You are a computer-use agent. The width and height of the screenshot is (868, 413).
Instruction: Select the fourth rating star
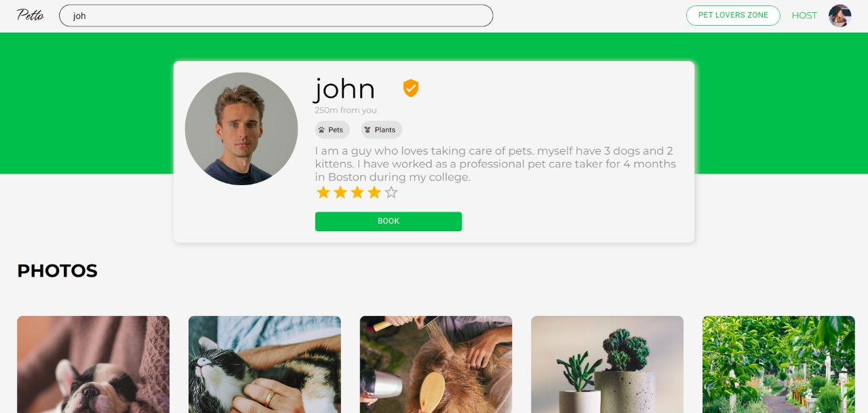click(x=374, y=193)
